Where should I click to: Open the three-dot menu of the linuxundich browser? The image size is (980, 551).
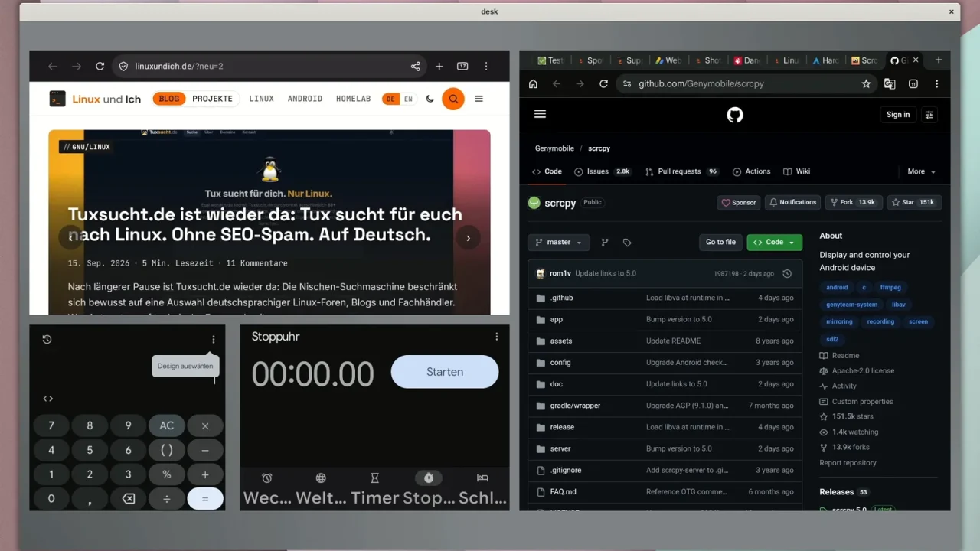[x=486, y=67]
